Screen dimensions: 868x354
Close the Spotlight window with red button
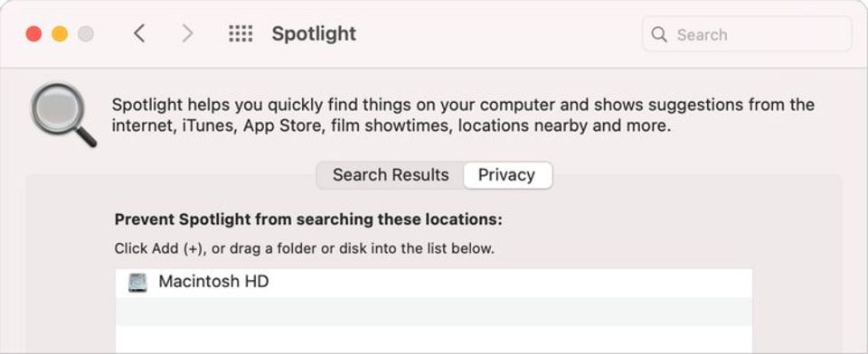click(33, 33)
